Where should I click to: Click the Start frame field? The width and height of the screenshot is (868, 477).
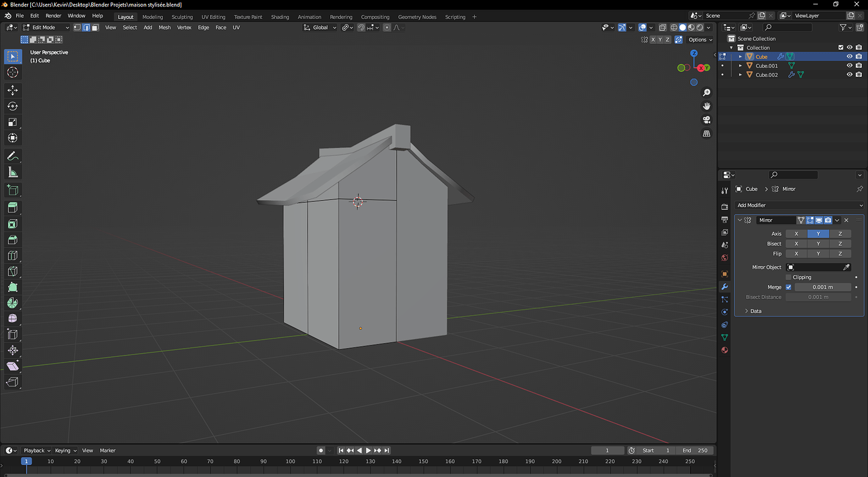tap(657, 451)
